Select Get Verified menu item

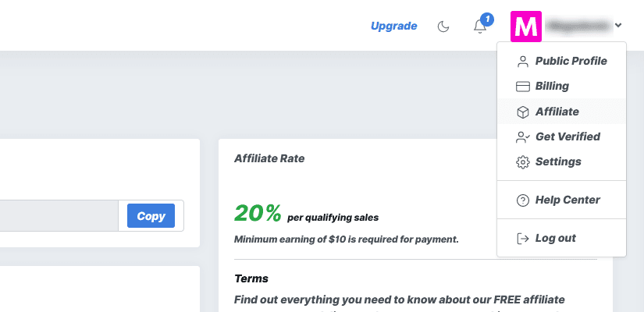pos(561,136)
